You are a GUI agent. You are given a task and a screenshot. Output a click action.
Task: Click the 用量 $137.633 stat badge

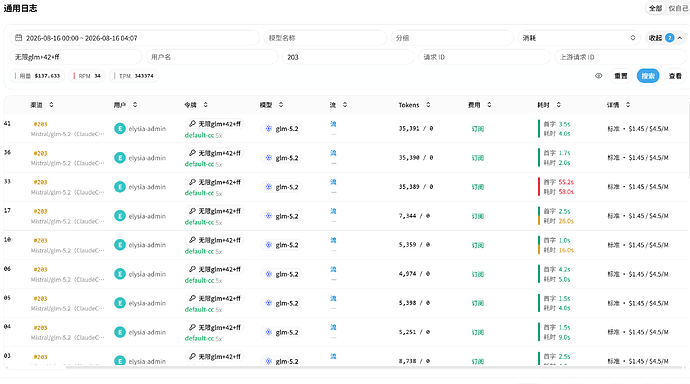37,76
